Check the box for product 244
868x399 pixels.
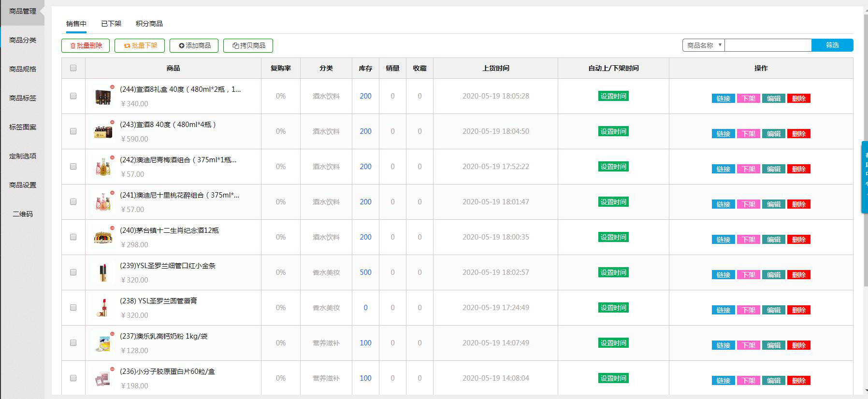point(73,96)
